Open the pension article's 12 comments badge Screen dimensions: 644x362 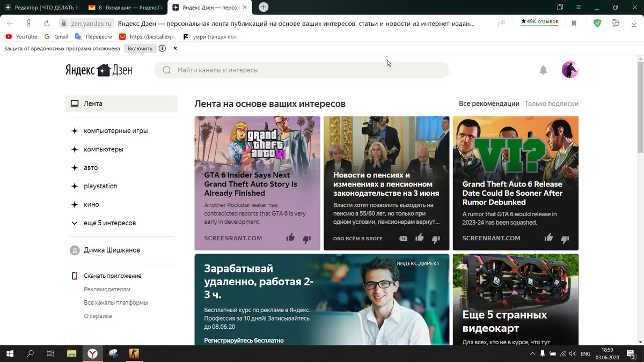404,238
